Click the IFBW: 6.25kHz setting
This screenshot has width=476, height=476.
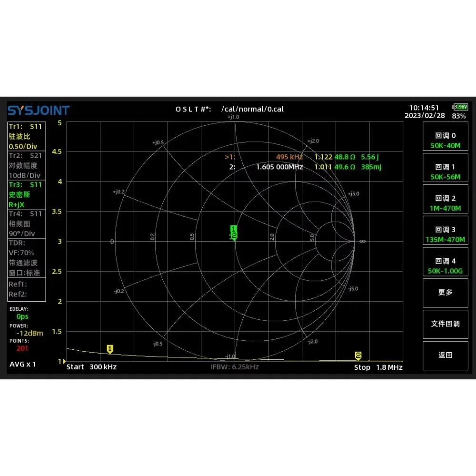click(x=235, y=367)
